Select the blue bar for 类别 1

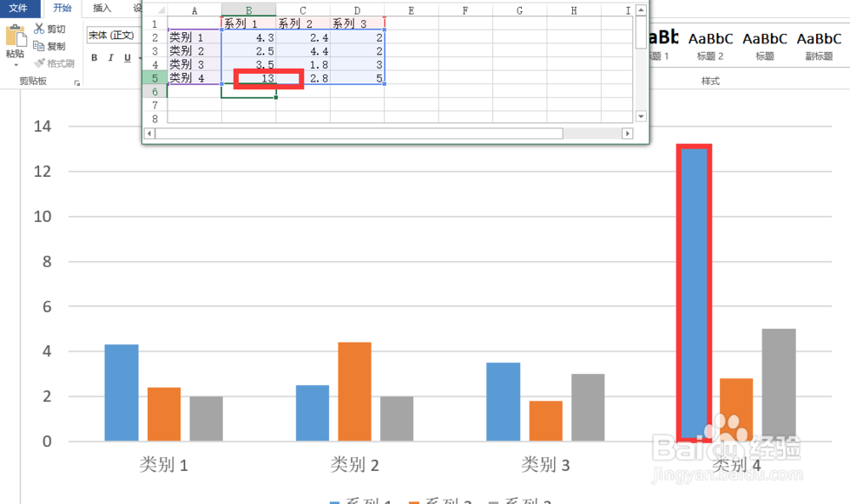point(122,393)
